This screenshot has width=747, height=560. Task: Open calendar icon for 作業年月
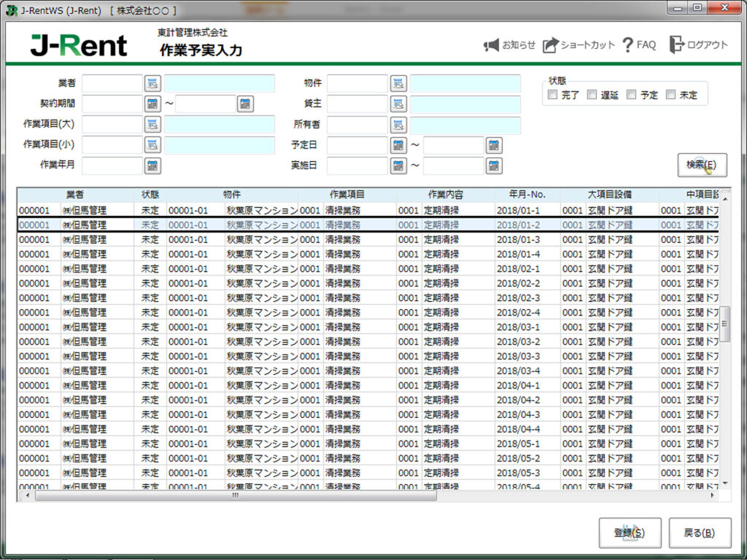[x=152, y=166]
